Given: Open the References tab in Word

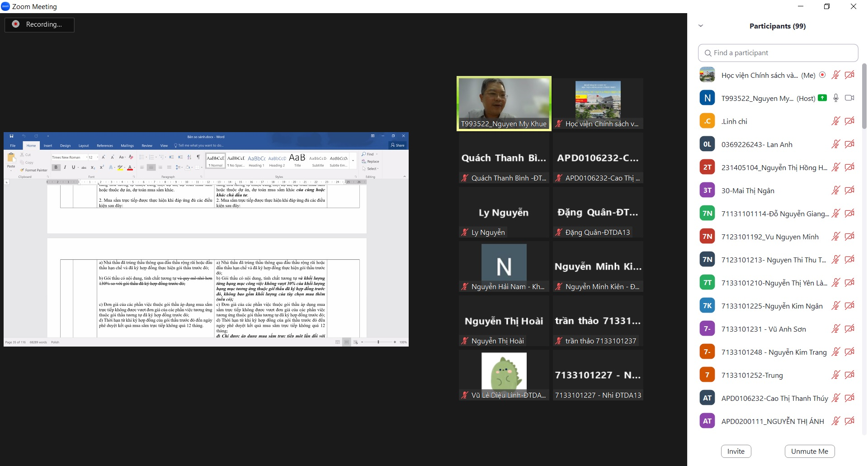Looking at the screenshot, I should tap(104, 146).
